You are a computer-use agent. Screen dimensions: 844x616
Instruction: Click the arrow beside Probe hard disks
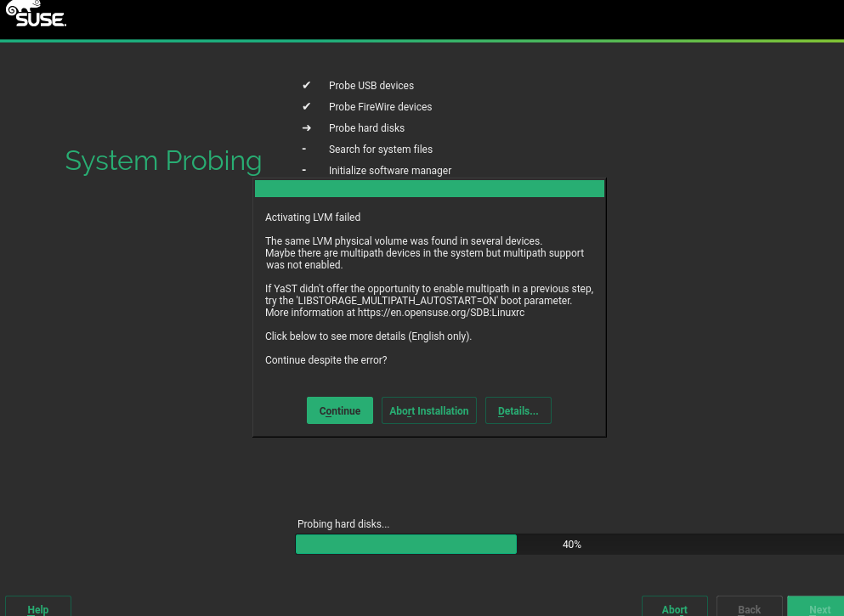(306, 127)
